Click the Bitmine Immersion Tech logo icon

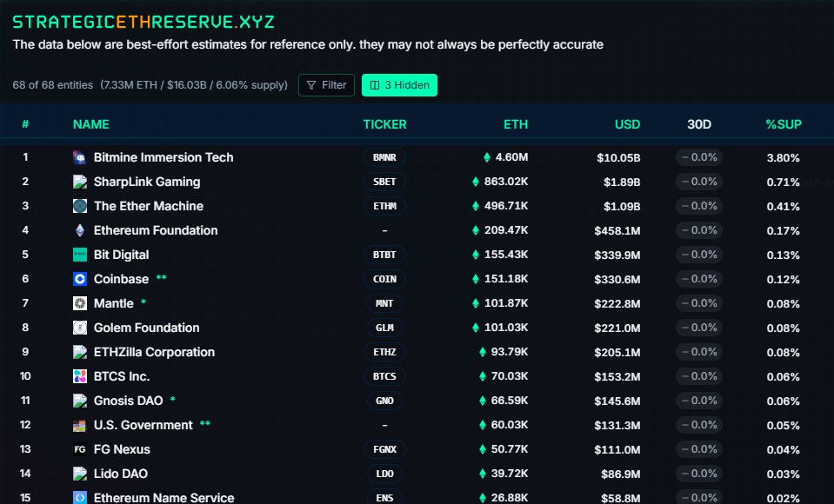80,157
